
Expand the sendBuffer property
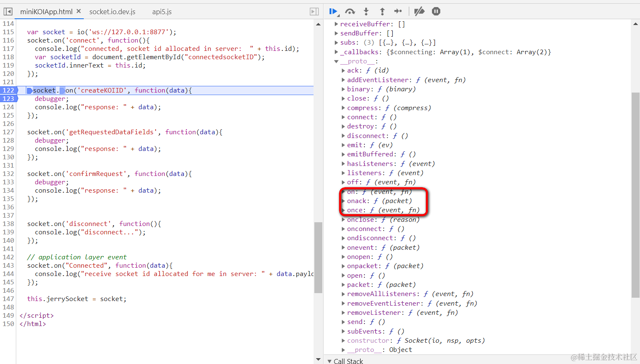point(336,33)
